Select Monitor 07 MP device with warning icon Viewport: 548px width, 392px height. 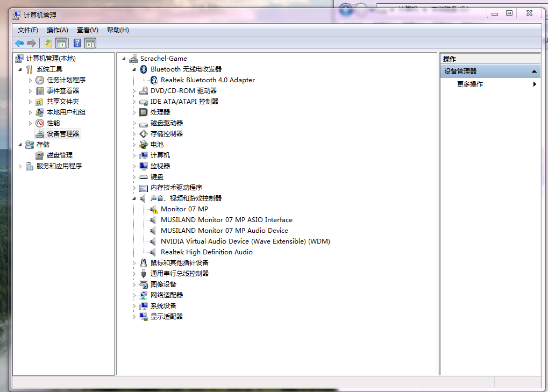(x=184, y=209)
